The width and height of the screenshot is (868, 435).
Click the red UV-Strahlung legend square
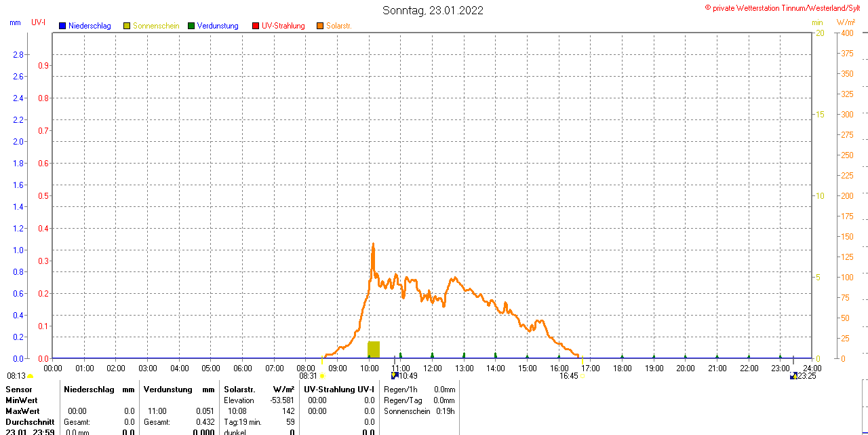[256, 26]
